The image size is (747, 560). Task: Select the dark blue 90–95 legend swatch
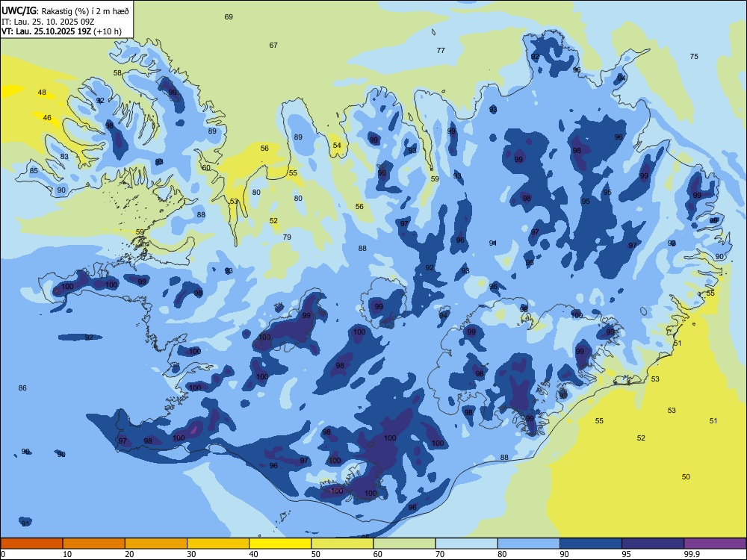(x=591, y=544)
